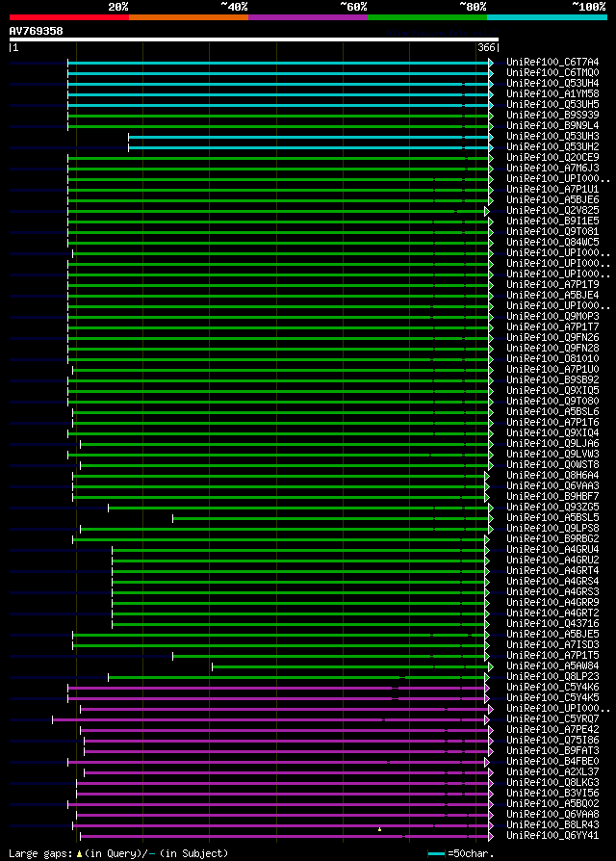This screenshot has width=616, height=861.
Task: Open hit UniRef100_Q53UH4
Action: [552, 84]
